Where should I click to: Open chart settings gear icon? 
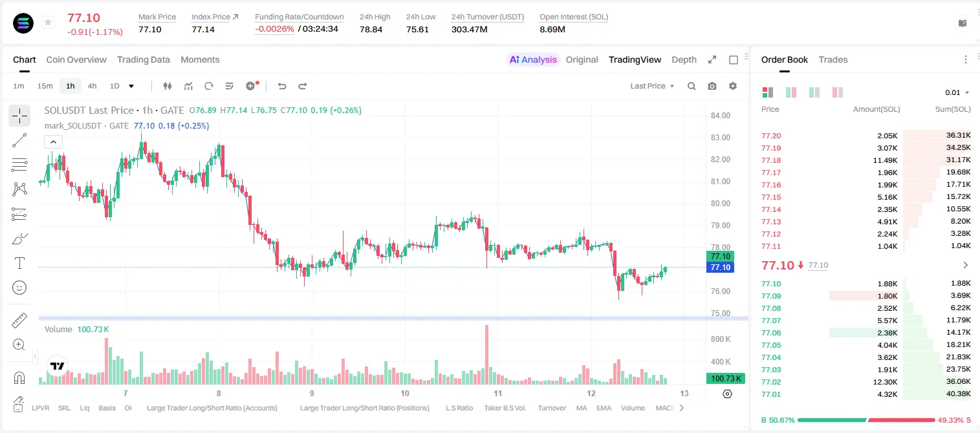pyautogui.click(x=733, y=86)
